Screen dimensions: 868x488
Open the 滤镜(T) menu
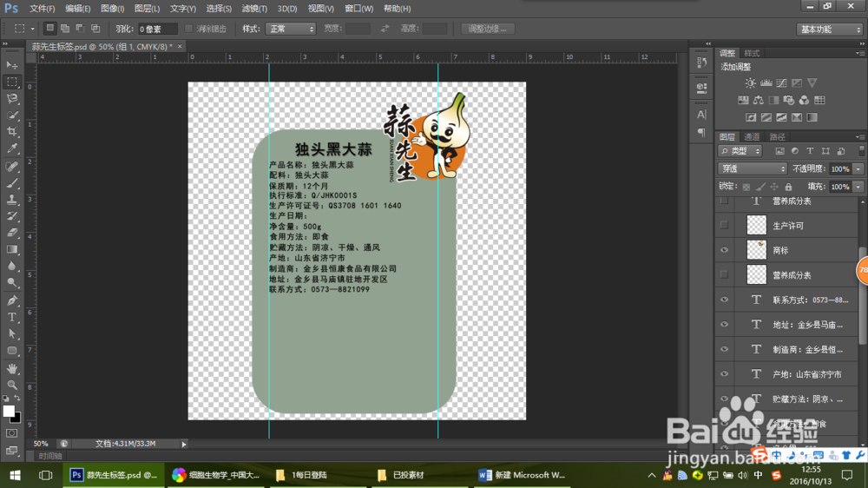coord(254,9)
